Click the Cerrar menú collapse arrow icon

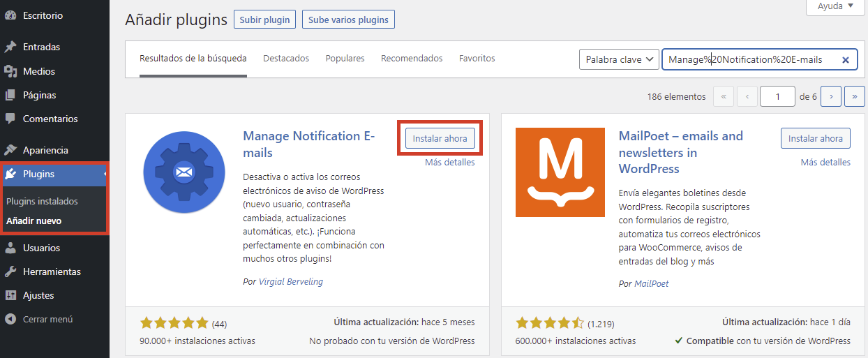[x=10, y=319]
